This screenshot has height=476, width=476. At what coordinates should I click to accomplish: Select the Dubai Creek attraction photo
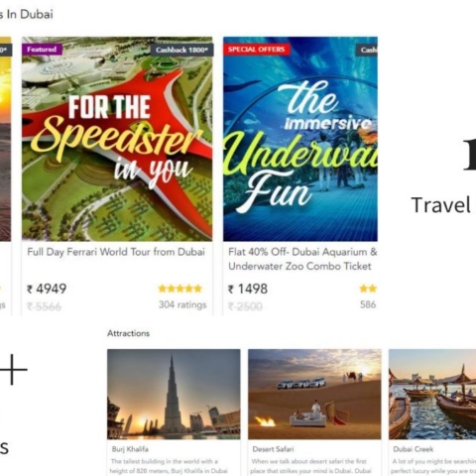coord(432,395)
